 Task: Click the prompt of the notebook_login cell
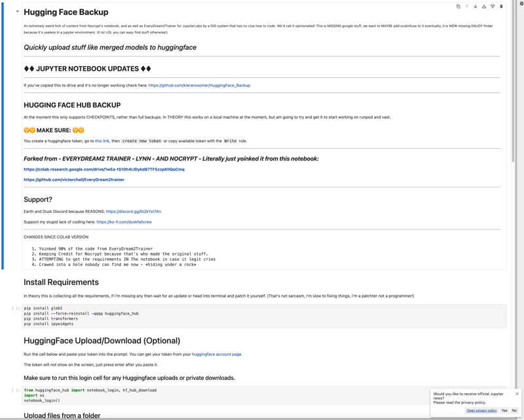16,391
